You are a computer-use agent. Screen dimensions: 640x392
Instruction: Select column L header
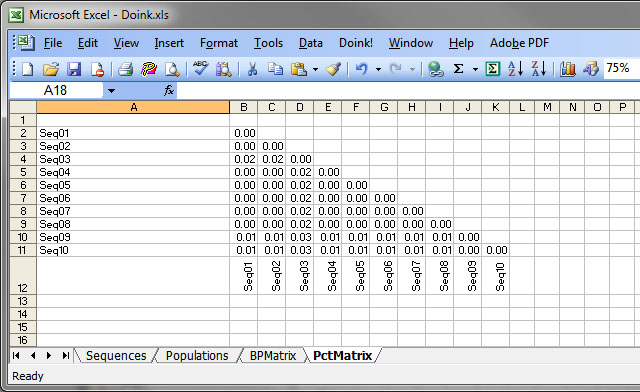click(x=522, y=107)
